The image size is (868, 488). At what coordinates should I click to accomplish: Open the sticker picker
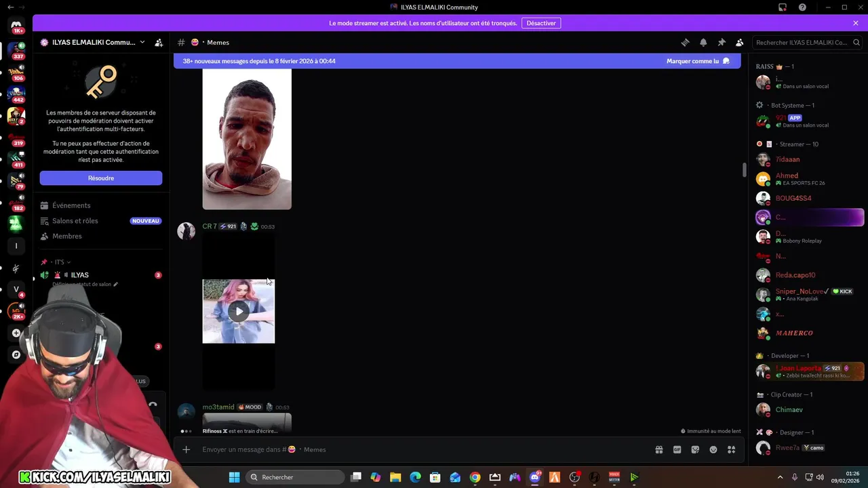tap(695, 449)
